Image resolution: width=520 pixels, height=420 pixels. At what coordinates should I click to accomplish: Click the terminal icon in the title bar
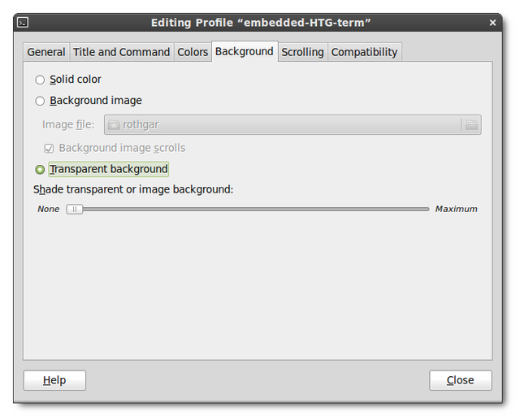click(x=24, y=23)
